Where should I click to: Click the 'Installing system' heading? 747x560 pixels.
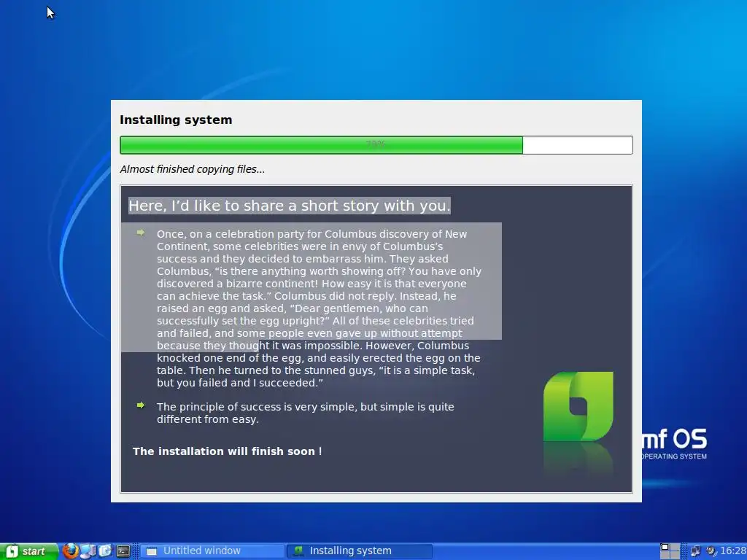point(176,120)
